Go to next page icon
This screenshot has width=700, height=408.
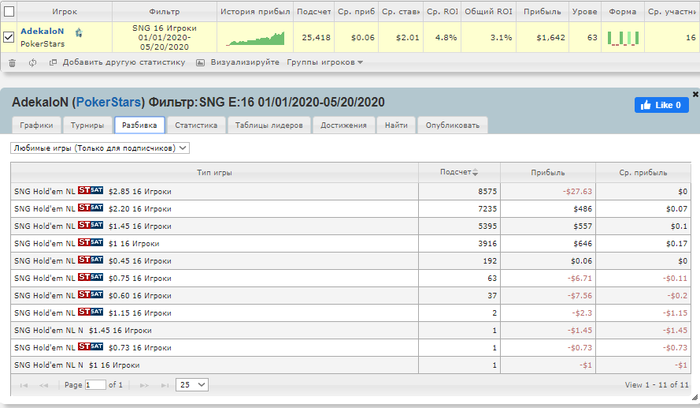144,385
